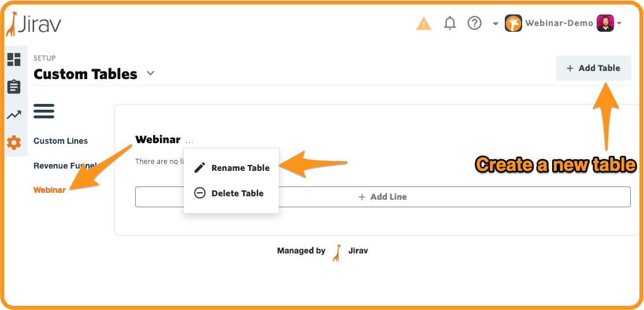Open the ellipsis menu next to Webinar
Image resolution: width=644 pixels, height=310 pixels.
[189, 141]
